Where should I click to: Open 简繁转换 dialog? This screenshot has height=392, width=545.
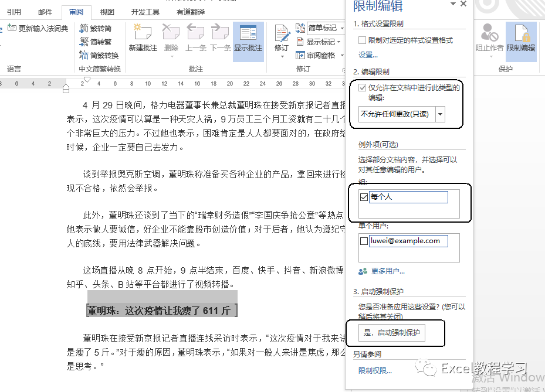coord(99,55)
